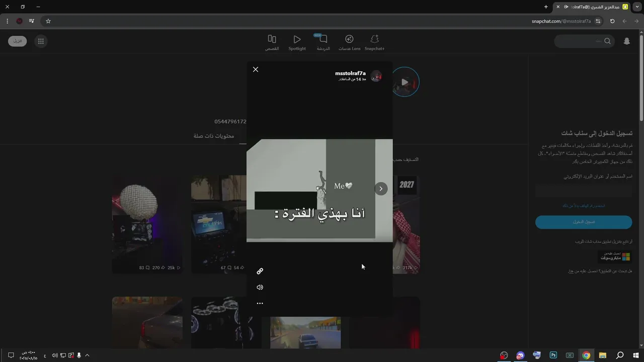This screenshot has height=362, width=644.
Task: Open the Snapchat+ tab
Action: pyautogui.click(x=374, y=43)
